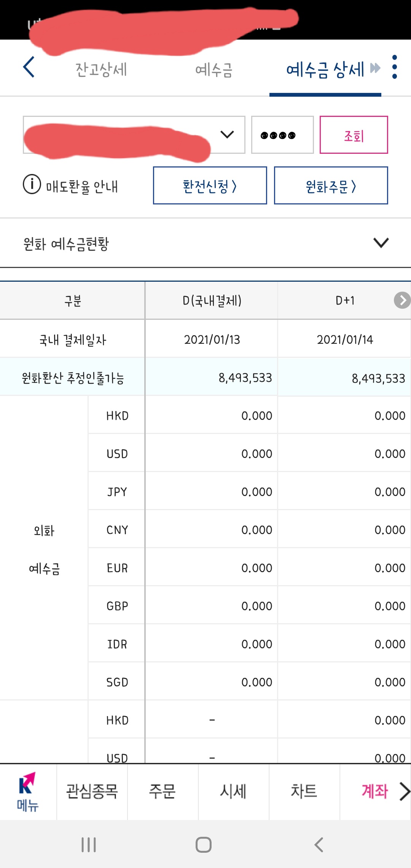Open the K 메뉴 logo menu
The width and height of the screenshot is (411, 868).
coord(28,792)
